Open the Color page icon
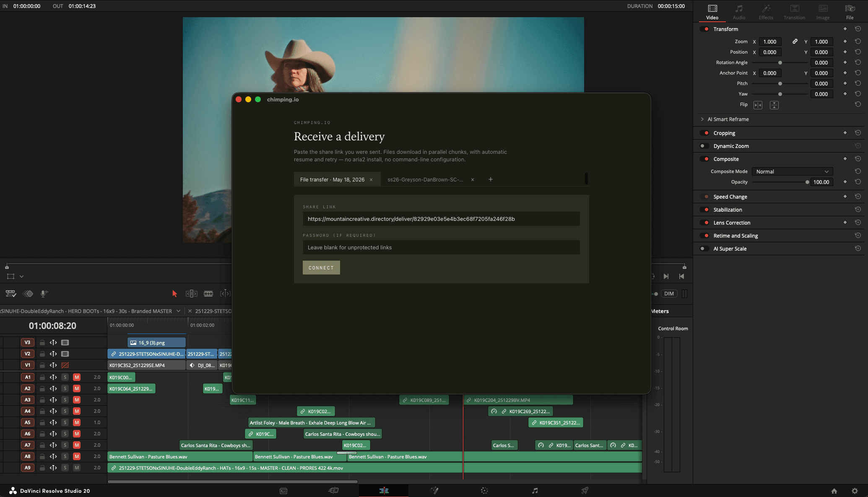The image size is (868, 497). tap(484, 491)
